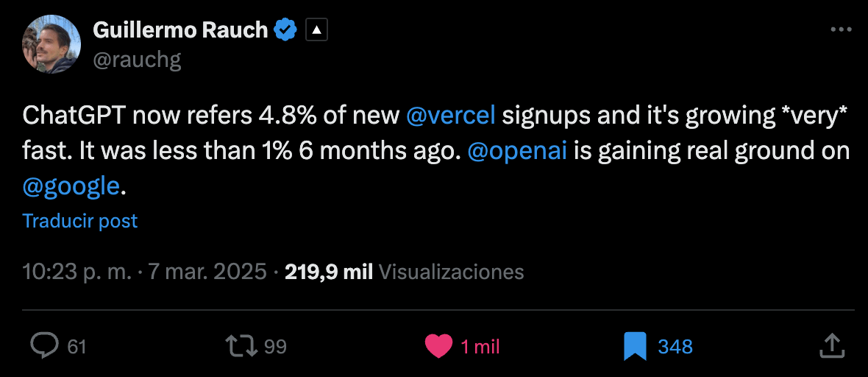Image resolution: width=868 pixels, height=377 pixels.
Task: Click the share upload icon
Action: (830, 345)
